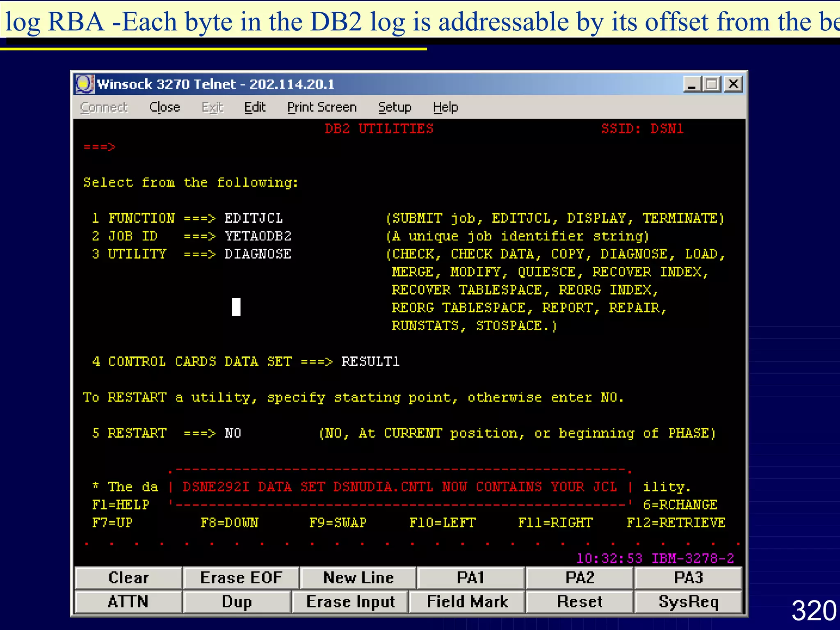Click the UTILITY field value DIAGNOSE

point(258,254)
